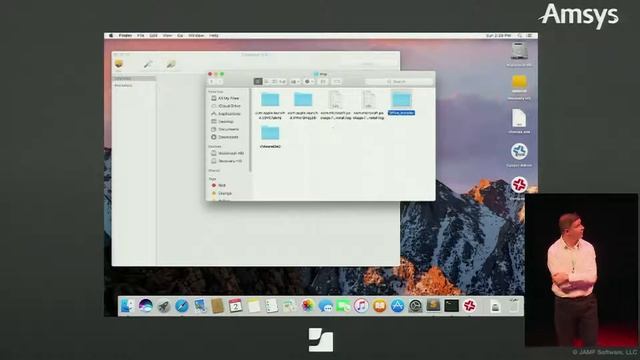The image size is (640, 360).
Task: Click the Share button in Finder toolbar
Action: [x=323, y=82]
